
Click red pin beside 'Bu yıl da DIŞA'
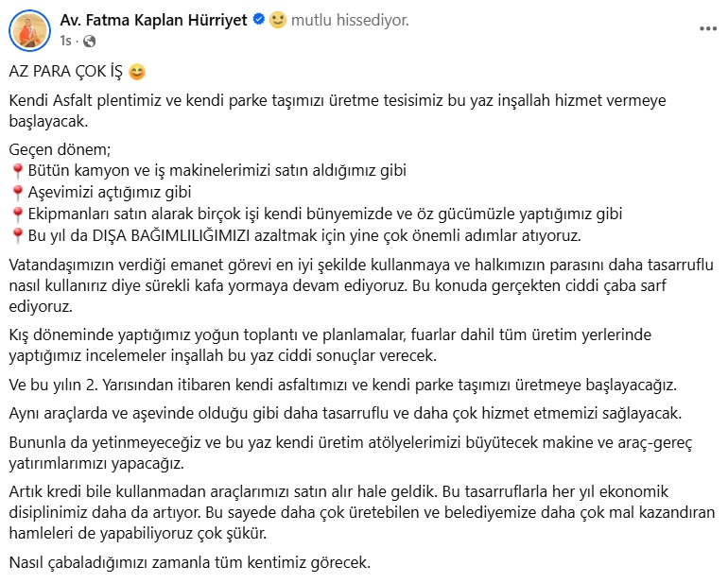coord(17,236)
